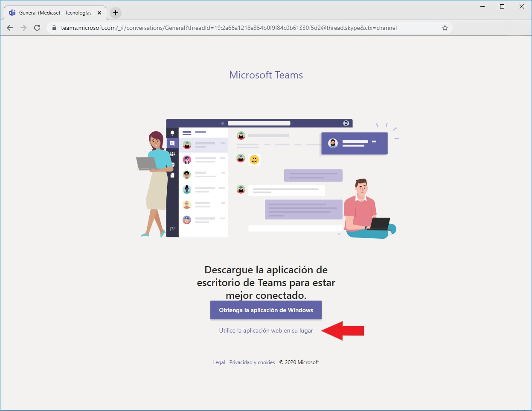Focus the teams.microsoft.com address bar

pos(229,28)
